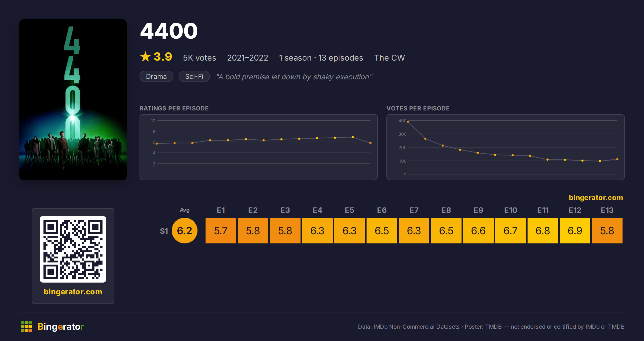Click the 4400 show title
644x341 pixels.
(x=169, y=31)
